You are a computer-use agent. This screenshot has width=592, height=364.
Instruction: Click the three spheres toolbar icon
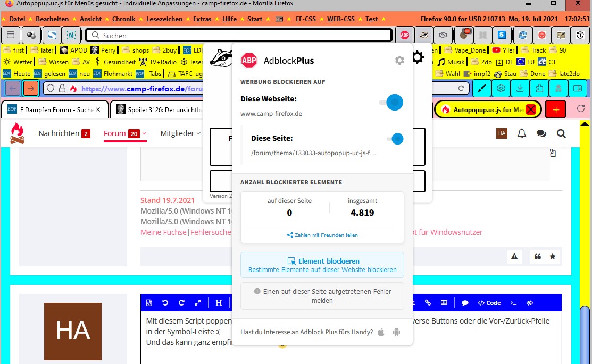point(31,36)
